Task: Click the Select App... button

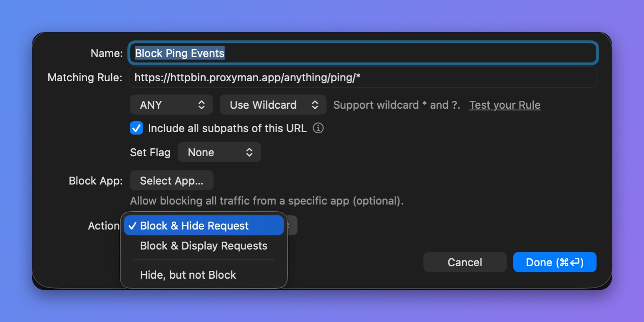Action: (x=172, y=181)
